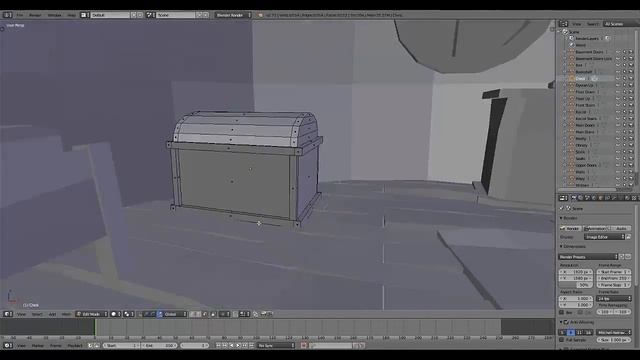The height and width of the screenshot is (360, 640).
Task: Select the Chest object in outliner
Action: point(581,78)
